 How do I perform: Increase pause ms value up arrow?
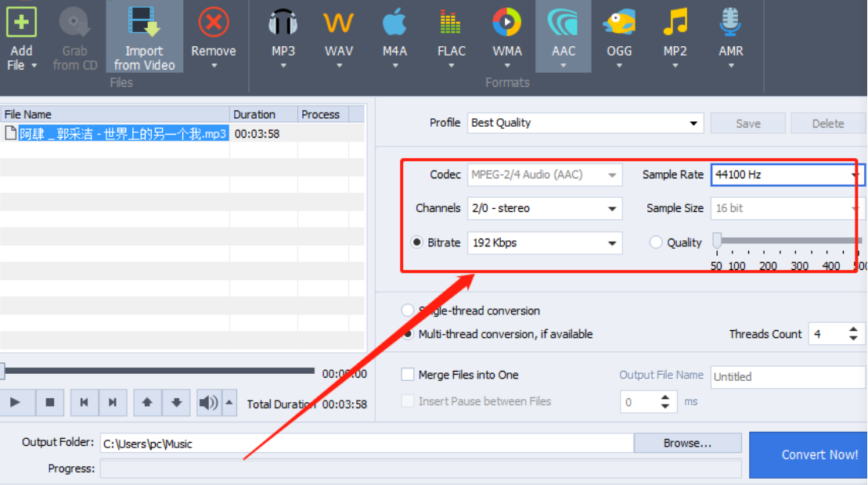(665, 397)
